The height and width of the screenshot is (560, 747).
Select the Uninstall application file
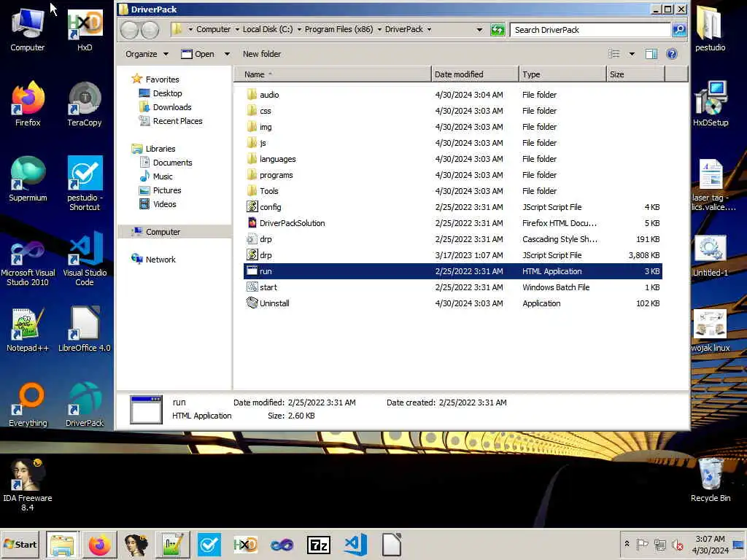tap(452, 303)
